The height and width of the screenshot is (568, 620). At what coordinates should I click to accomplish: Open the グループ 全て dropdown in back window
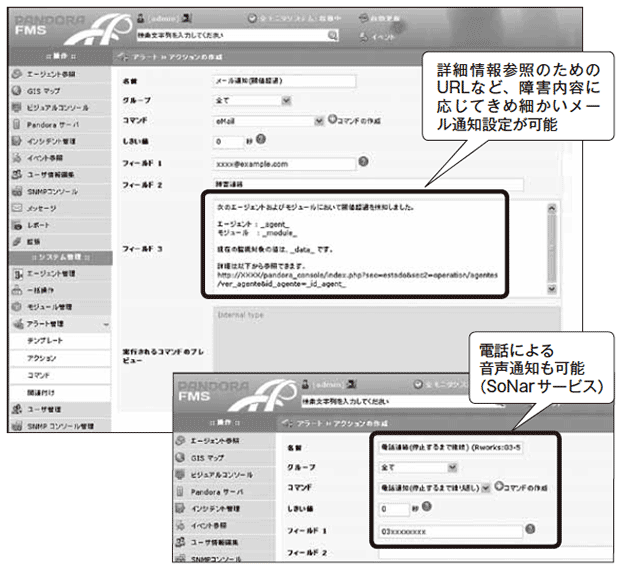pyautogui.click(x=252, y=100)
